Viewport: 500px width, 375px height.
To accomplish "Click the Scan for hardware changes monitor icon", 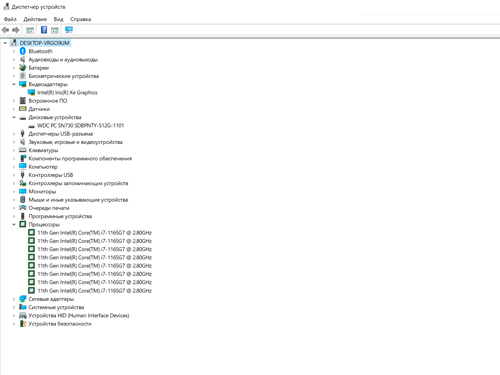I will point(69,30).
